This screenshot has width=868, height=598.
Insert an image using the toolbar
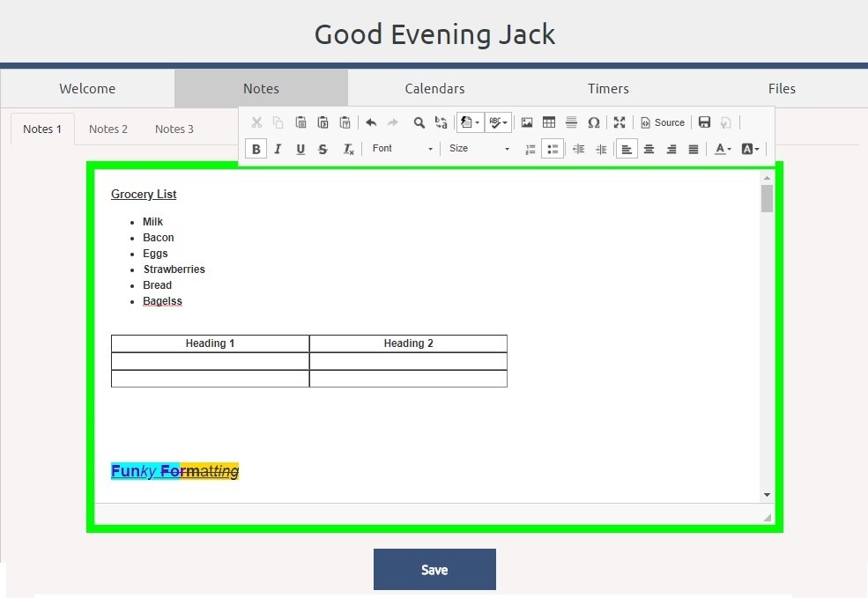pos(527,123)
